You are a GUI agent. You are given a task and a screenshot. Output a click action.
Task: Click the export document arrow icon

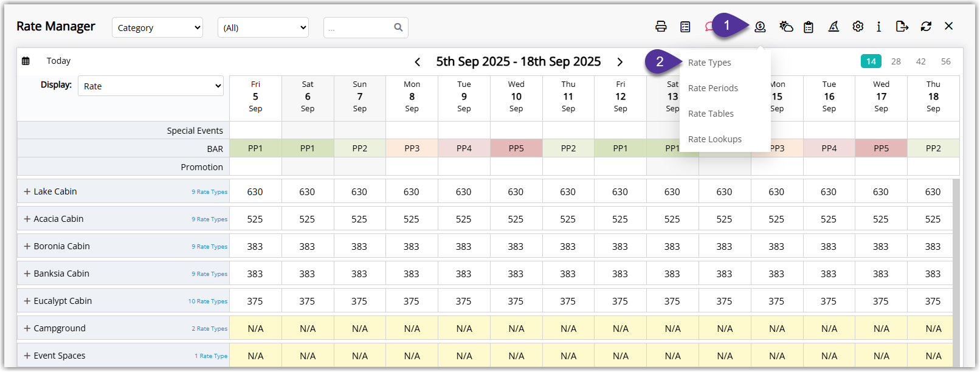coord(902,26)
